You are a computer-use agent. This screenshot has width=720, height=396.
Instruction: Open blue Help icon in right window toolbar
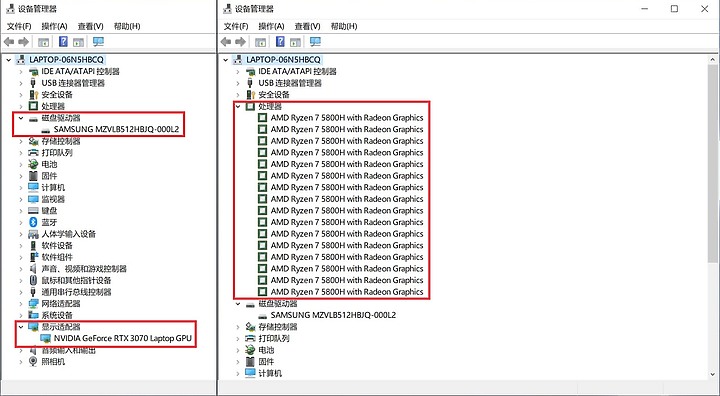(x=280, y=42)
